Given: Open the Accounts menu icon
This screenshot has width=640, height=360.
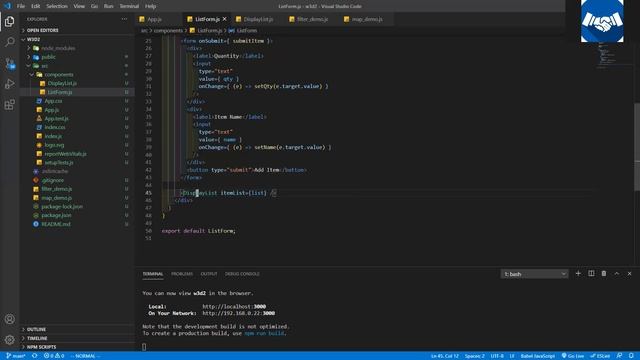Looking at the screenshot, I should point(9,319).
